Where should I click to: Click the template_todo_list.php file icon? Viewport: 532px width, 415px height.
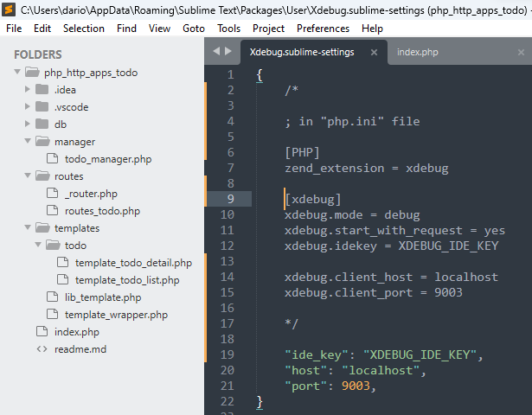pos(62,279)
